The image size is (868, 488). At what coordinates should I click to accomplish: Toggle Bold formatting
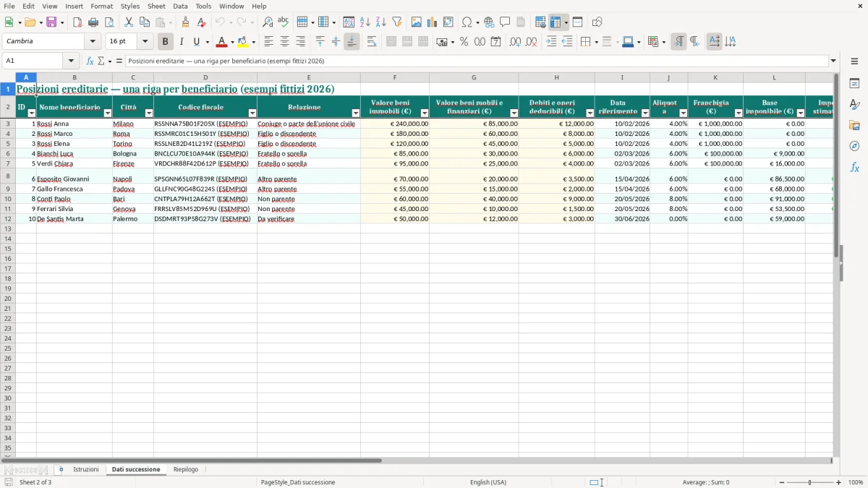166,42
